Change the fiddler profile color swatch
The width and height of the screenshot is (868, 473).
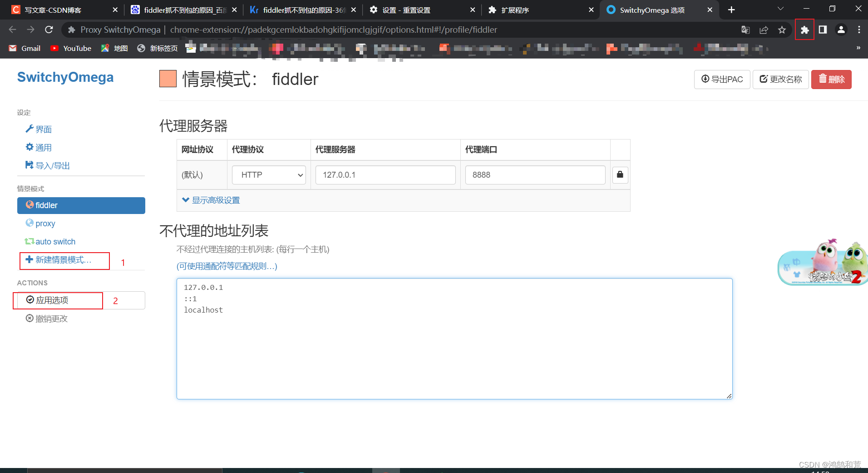coord(168,79)
